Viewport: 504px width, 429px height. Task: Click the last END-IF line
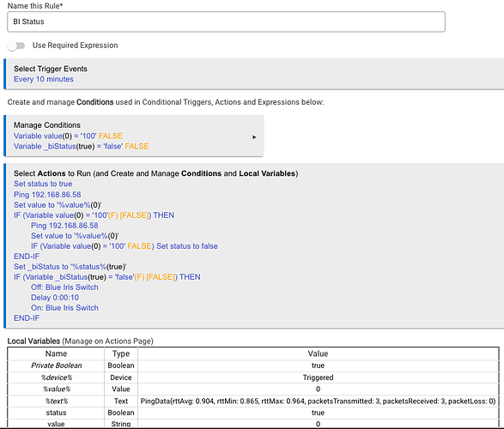click(x=27, y=318)
